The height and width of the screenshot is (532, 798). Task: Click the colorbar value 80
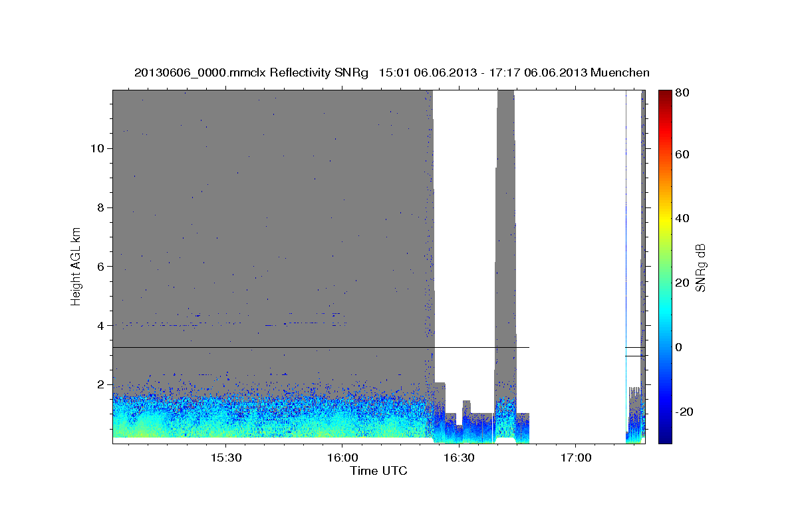[x=682, y=94]
